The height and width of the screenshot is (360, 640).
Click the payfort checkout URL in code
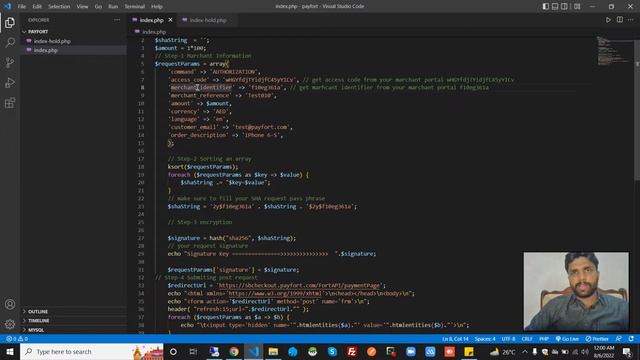click(x=300, y=285)
